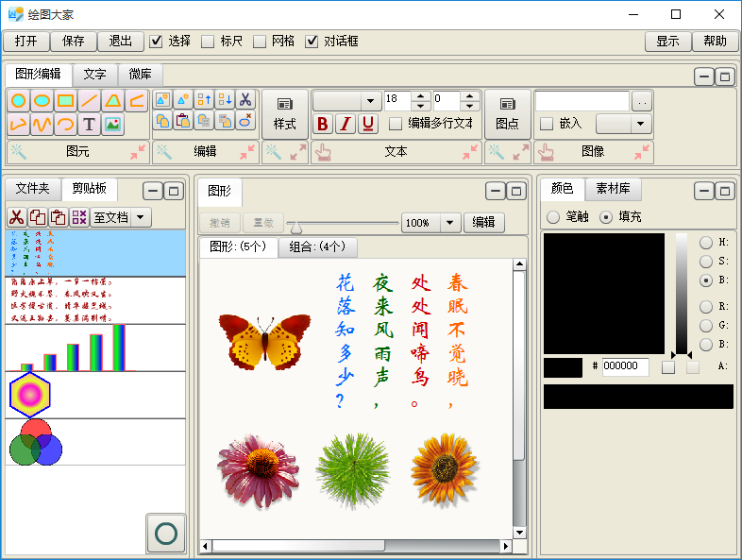Viewport: 742px width, 560px height.
Task: Select the straight line tool
Action: [90, 100]
